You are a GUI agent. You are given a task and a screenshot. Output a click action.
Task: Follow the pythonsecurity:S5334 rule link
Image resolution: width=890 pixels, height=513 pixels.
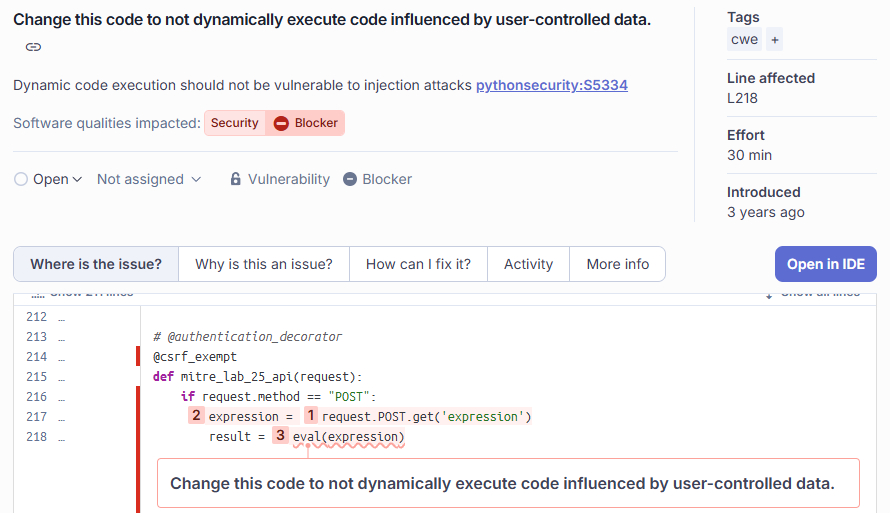(x=552, y=85)
